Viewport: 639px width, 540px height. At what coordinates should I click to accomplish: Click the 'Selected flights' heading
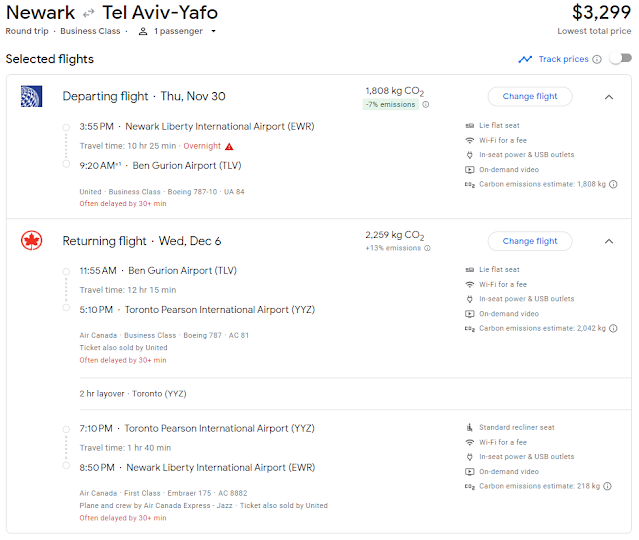[x=50, y=59]
